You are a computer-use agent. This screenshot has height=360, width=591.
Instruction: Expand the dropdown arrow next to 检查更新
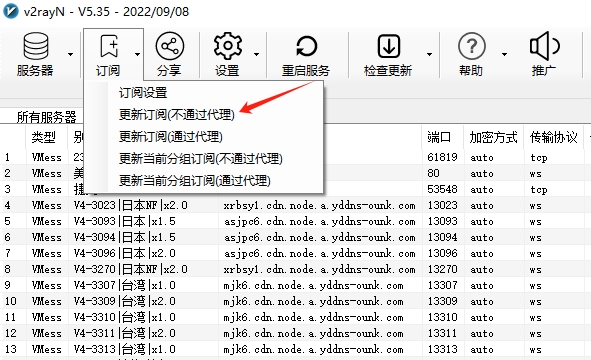(x=429, y=55)
